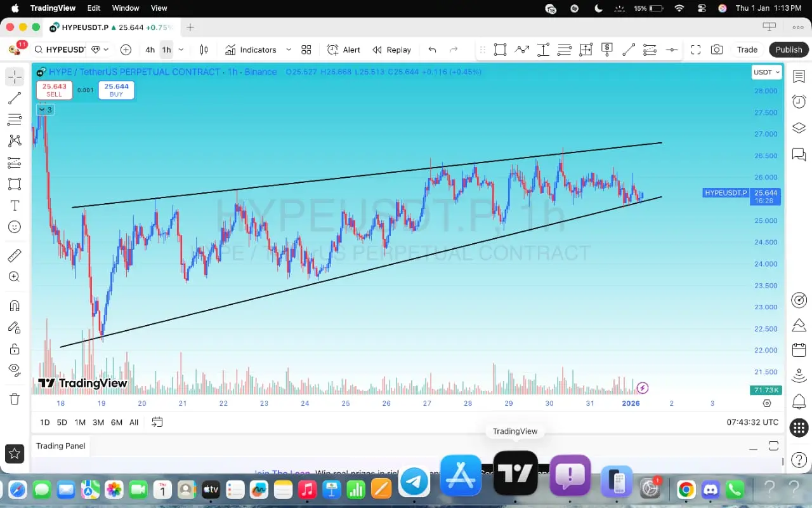Switch to the 4h timeframe
This screenshot has width=812, height=508.
tap(150, 50)
